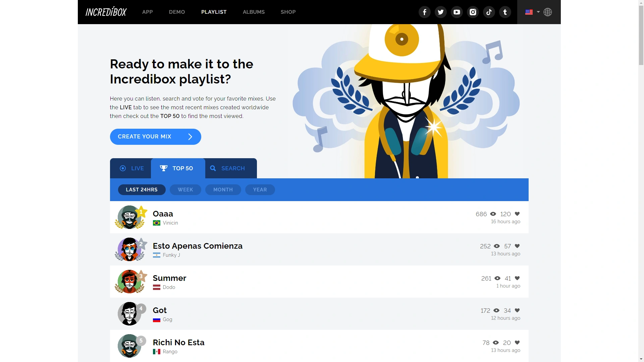Open the SEARCH tab
This screenshot has height=362, width=644.
pyautogui.click(x=227, y=168)
